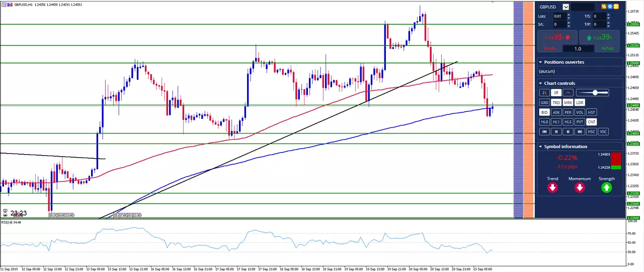Jump chart to the beginning

(544, 131)
